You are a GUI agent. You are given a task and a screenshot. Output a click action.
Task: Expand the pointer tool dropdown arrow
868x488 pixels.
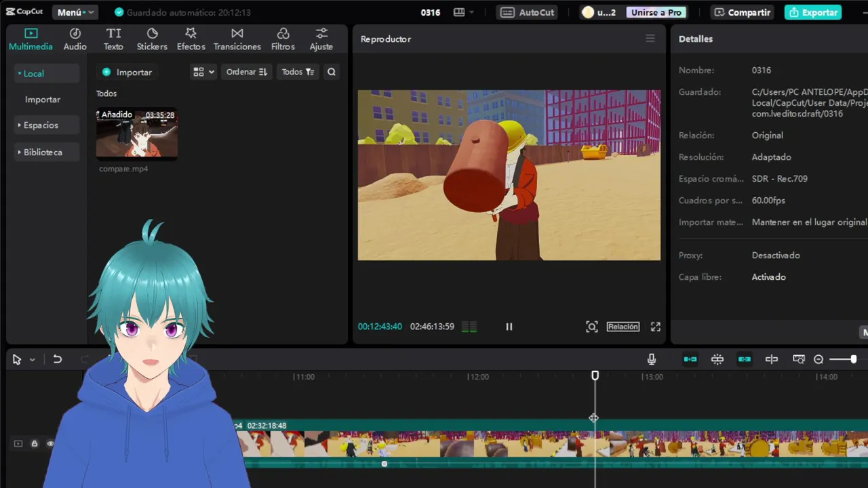point(32,360)
